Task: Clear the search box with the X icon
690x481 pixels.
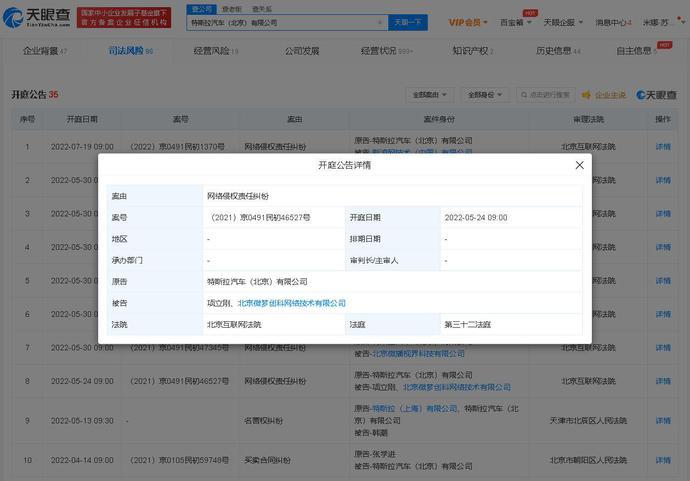Action: coord(380,22)
